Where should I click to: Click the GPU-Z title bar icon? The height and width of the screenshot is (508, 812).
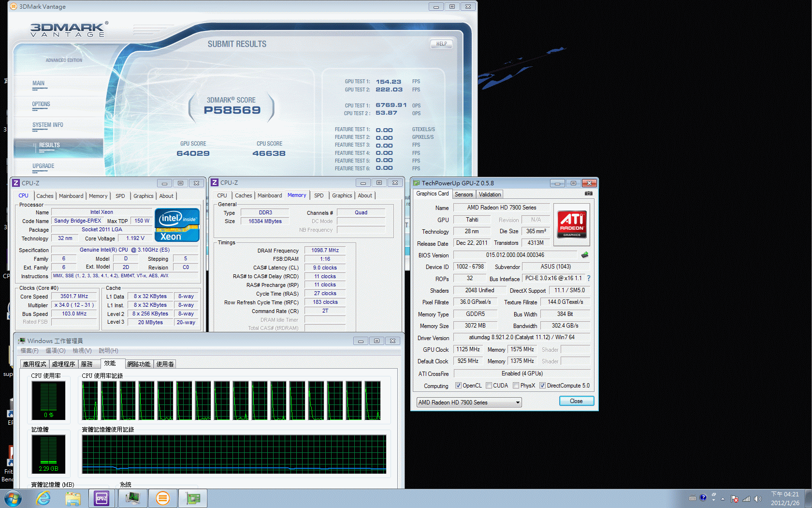pos(416,183)
